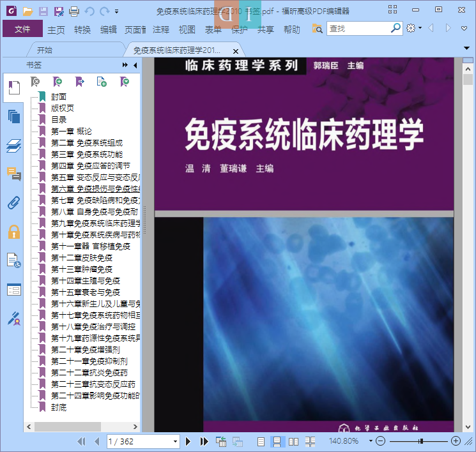Open the Attachments paperclip panel

pyautogui.click(x=14, y=202)
